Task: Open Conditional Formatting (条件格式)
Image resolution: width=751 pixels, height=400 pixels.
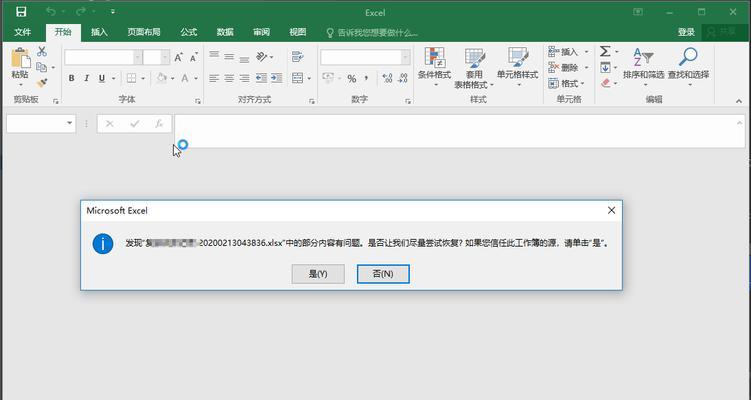Action: tap(434, 67)
